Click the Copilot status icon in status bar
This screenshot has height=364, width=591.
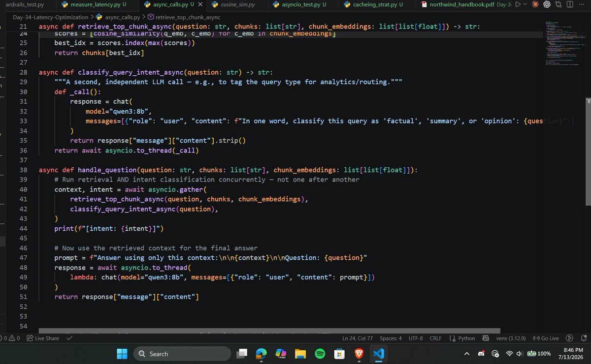pyautogui.click(x=486, y=338)
